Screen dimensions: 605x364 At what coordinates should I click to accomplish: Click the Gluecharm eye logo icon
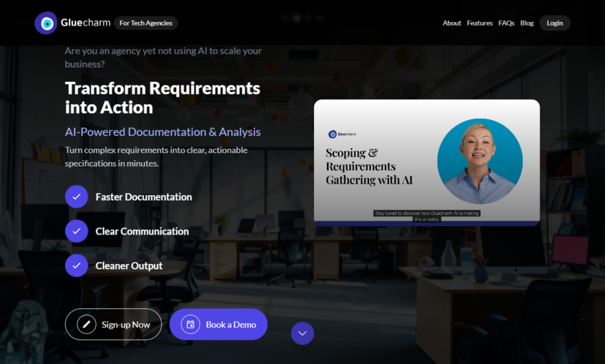(x=46, y=23)
